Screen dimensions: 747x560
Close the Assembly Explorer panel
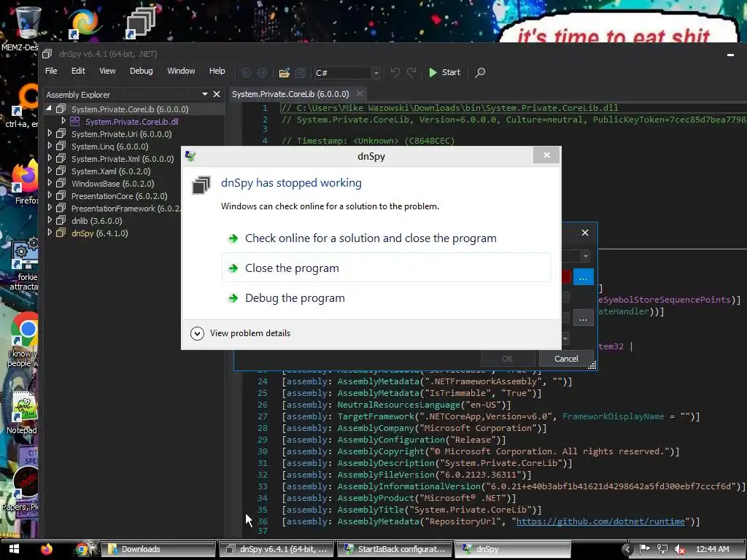tap(217, 94)
